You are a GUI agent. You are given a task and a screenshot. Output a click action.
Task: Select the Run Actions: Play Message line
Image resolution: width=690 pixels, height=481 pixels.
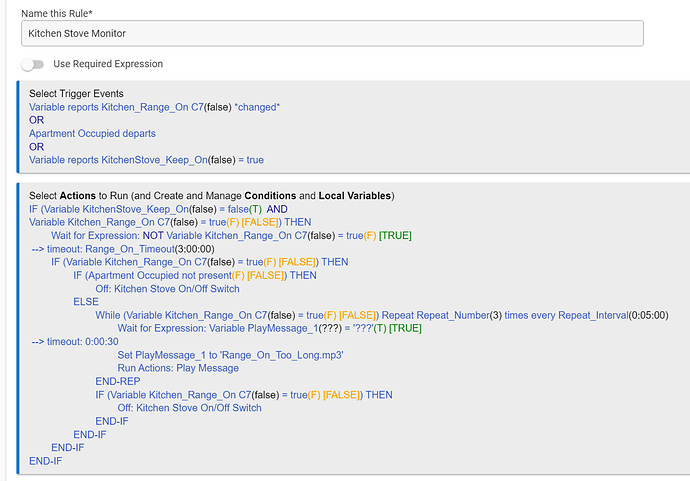point(178,368)
